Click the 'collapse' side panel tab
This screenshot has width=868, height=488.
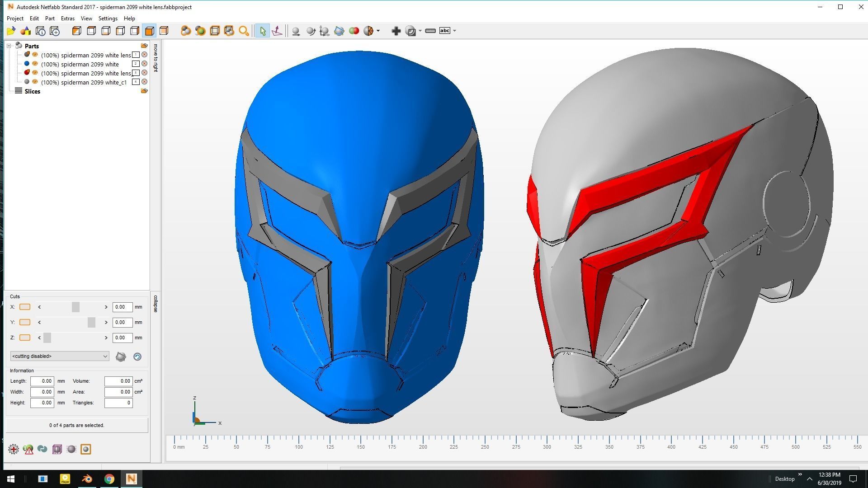[x=156, y=304]
